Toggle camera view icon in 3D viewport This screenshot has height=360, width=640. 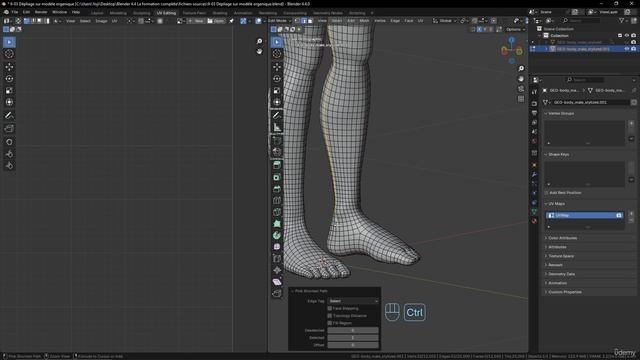(521, 89)
